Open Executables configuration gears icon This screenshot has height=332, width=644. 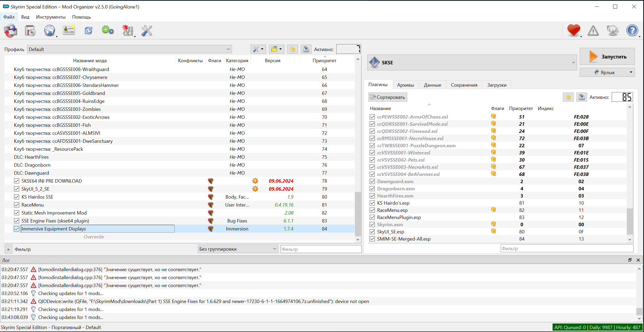[x=108, y=31]
